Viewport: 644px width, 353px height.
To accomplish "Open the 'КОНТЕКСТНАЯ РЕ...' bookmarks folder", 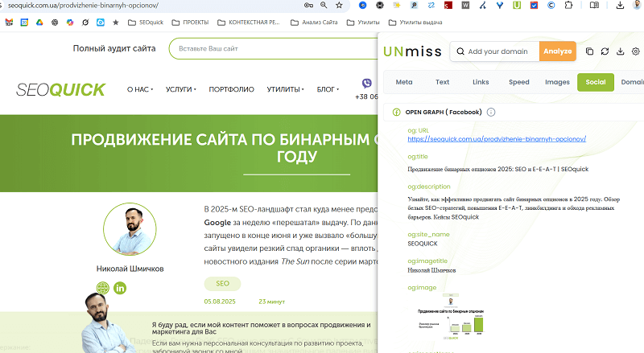I will [249, 23].
